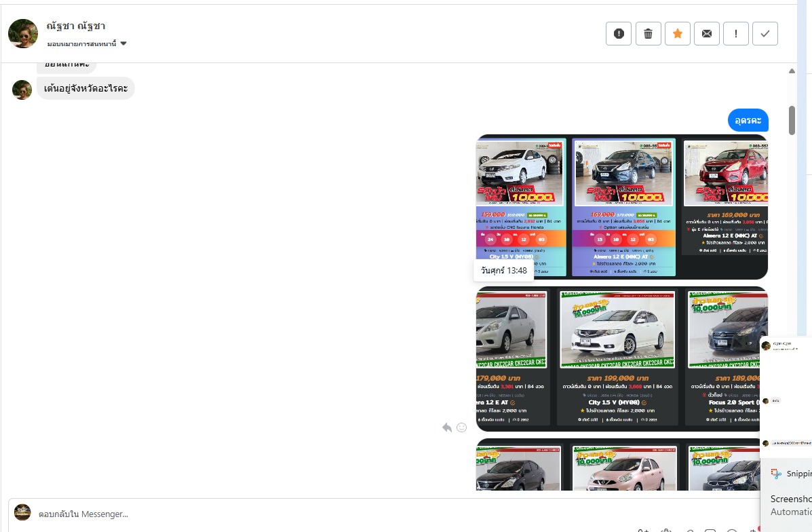Click the spam report octagon icon
The image size is (812, 532).
[x=619, y=34]
